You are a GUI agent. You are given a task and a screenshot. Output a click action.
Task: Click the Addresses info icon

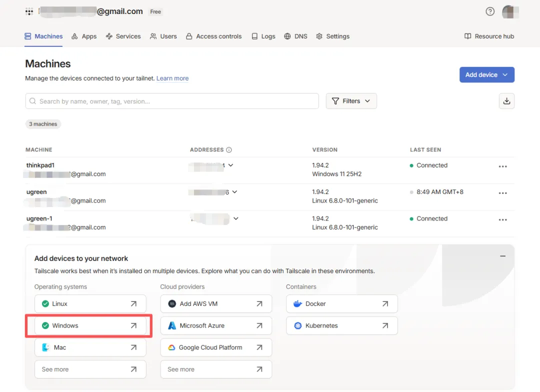click(x=228, y=150)
